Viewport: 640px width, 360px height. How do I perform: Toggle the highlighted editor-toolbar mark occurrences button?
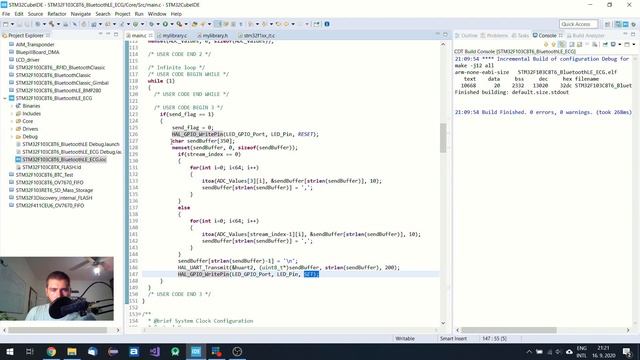coord(218,24)
